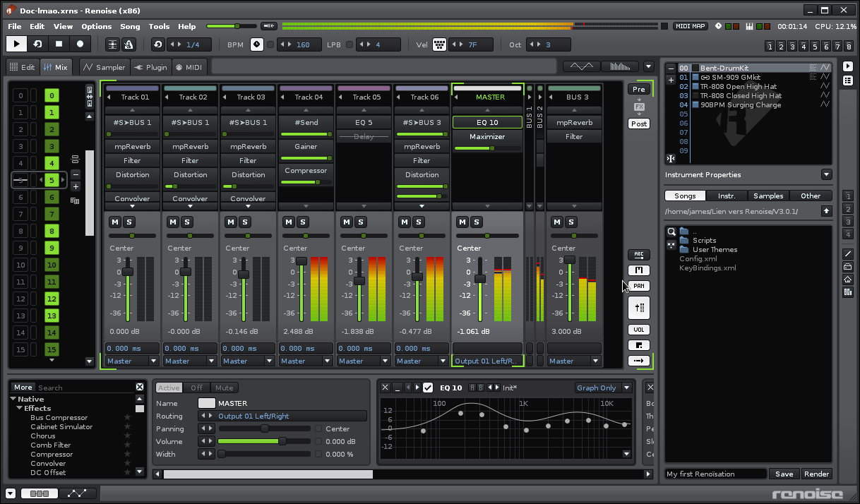Select the Post mixer button
860x504 pixels.
tap(638, 124)
